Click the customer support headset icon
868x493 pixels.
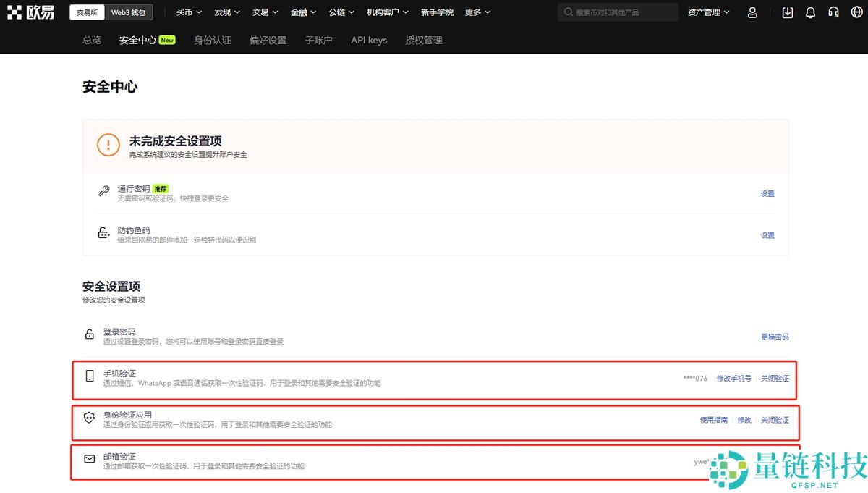833,12
